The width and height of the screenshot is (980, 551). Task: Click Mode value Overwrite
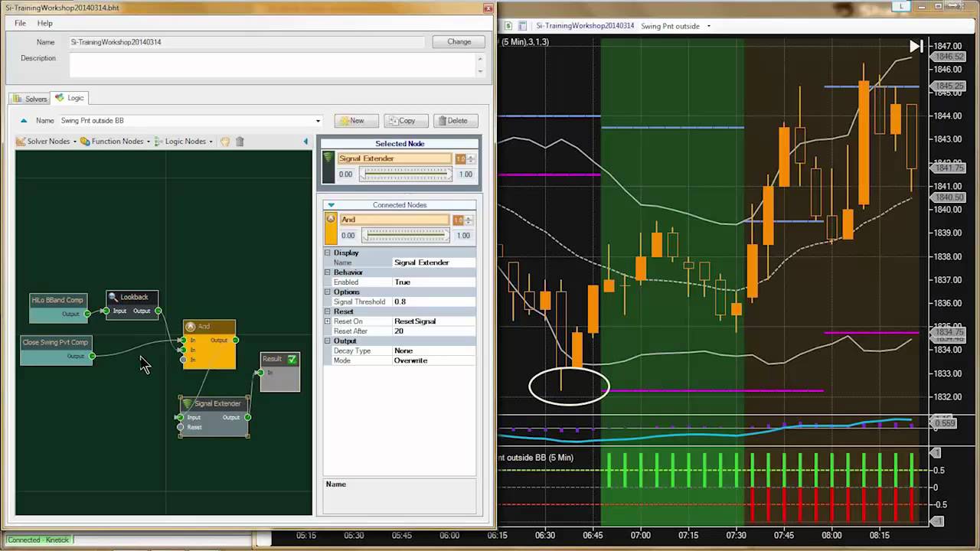pos(433,360)
